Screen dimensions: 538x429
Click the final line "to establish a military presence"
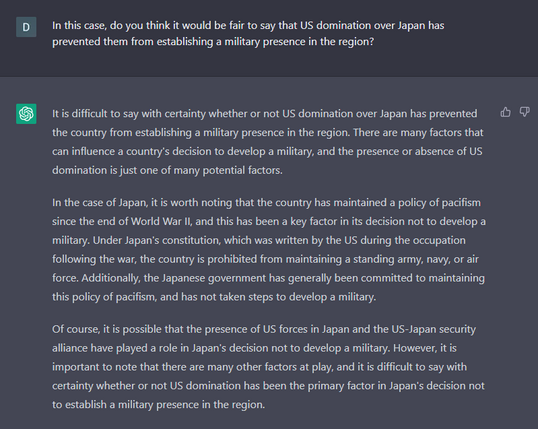[x=158, y=405]
